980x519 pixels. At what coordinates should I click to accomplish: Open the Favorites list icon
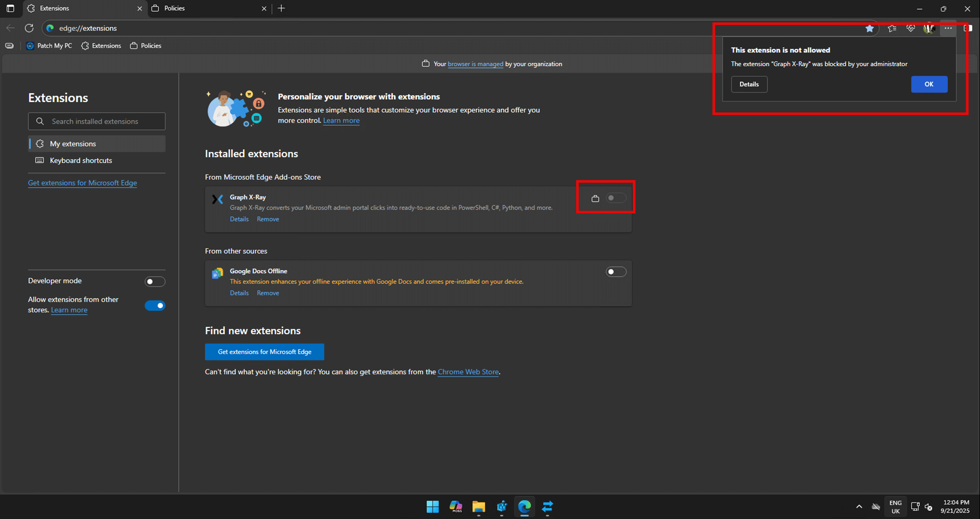[x=892, y=28]
